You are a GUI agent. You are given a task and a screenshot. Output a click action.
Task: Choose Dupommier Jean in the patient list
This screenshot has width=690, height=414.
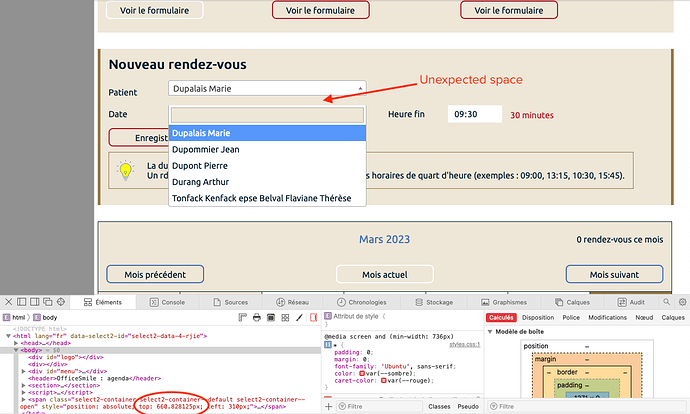coord(268,149)
